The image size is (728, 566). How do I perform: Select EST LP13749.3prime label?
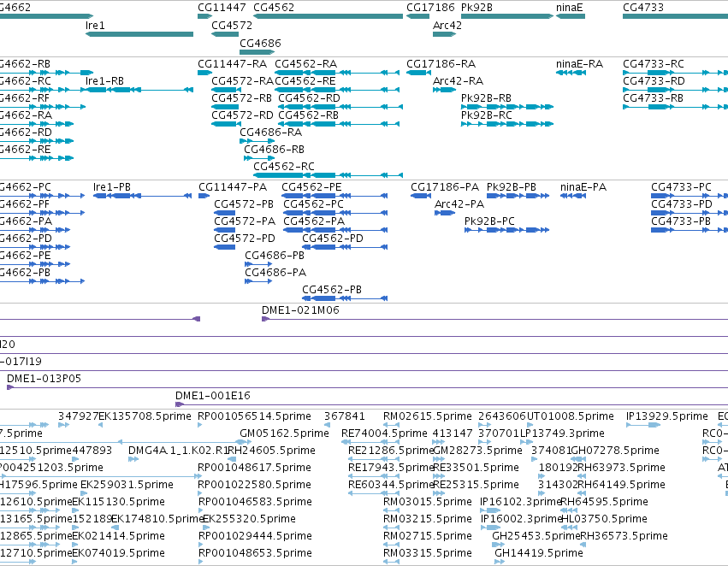pos(562,433)
